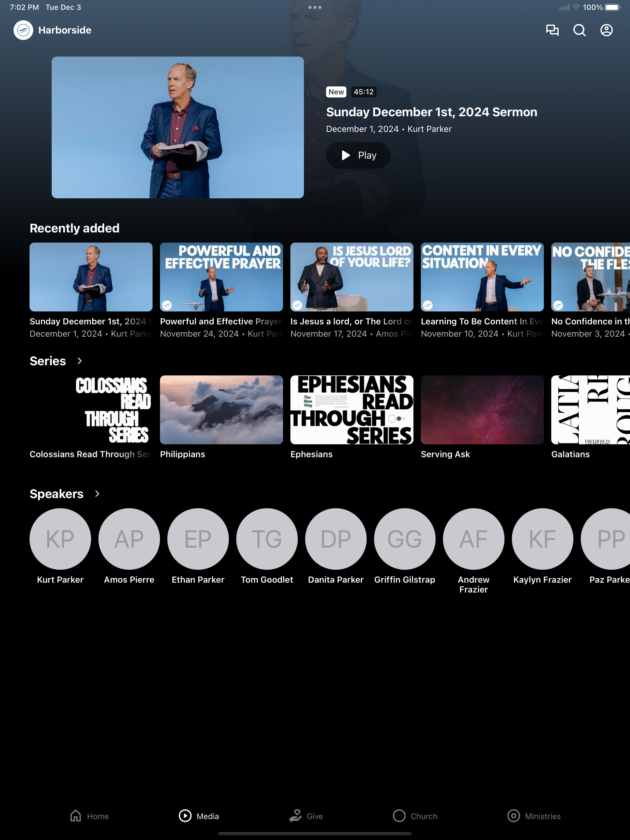The width and height of the screenshot is (630, 840).
Task: Tap the Harborside logo icon
Action: point(23,30)
